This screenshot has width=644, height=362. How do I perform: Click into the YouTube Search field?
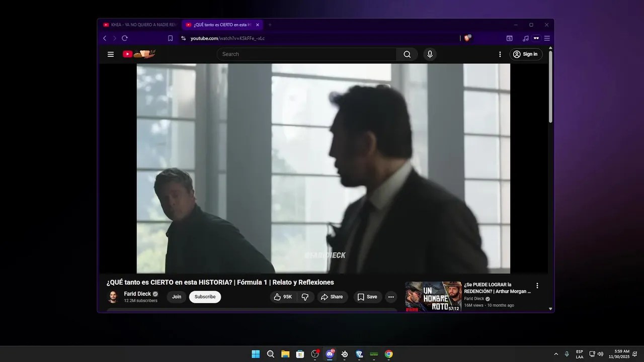pos(307,54)
